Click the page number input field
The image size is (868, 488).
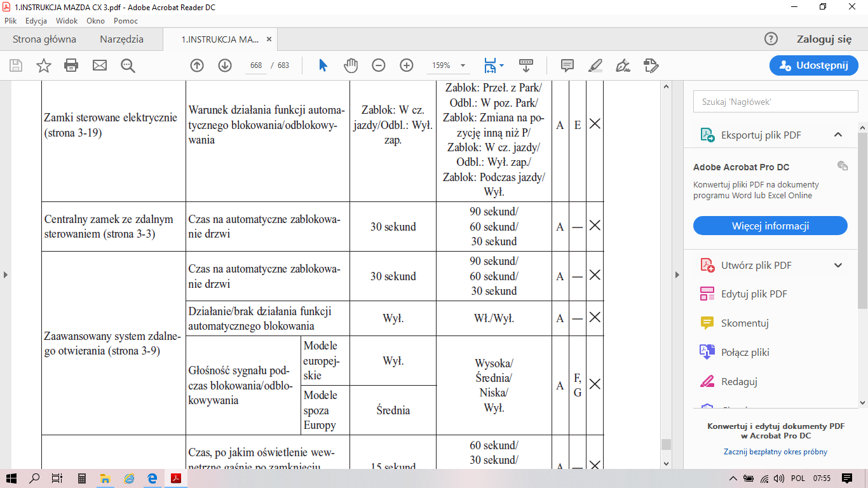pos(257,65)
